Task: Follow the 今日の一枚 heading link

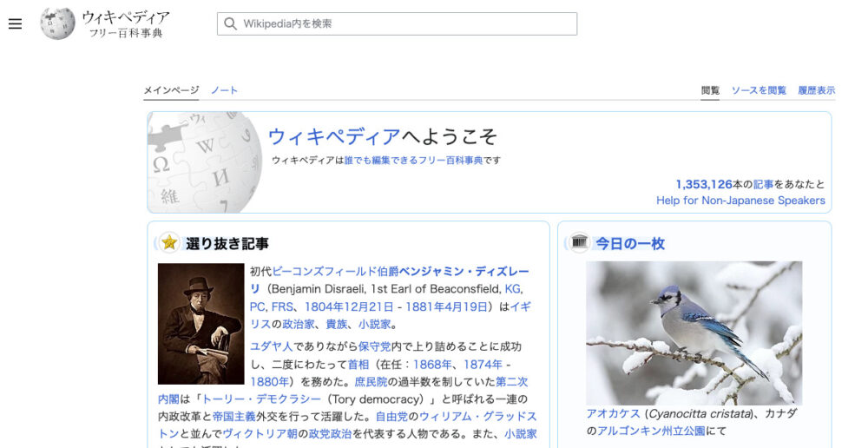Action: pyautogui.click(x=630, y=244)
